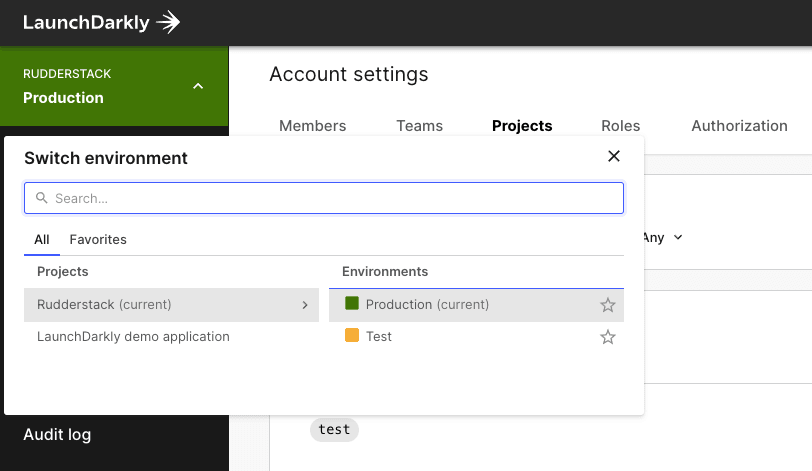Open the Members tab
Viewport: 812px width, 471px height.
(312, 126)
